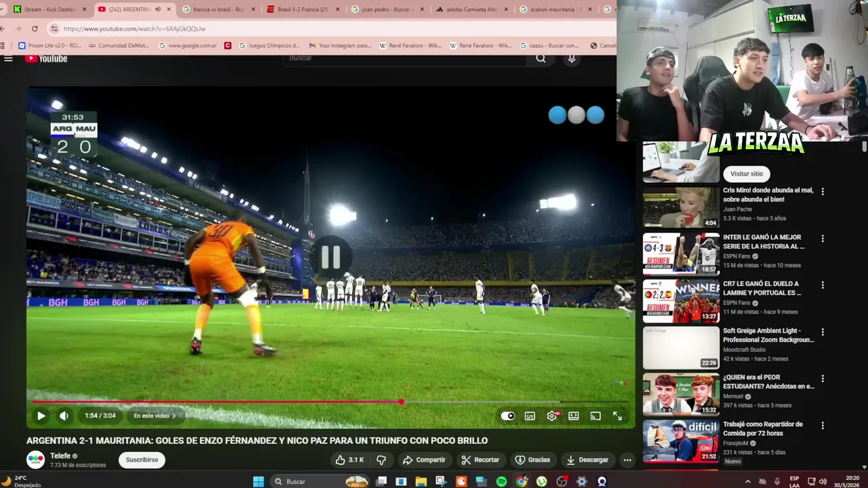Open the 'Prison Life v2.0' bookmark
Image resolution: width=868 pixels, height=488 pixels.
pyautogui.click(x=50, y=45)
